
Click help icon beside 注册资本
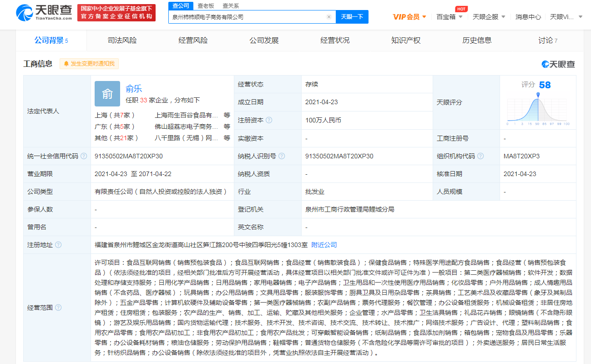pyautogui.click(x=269, y=120)
